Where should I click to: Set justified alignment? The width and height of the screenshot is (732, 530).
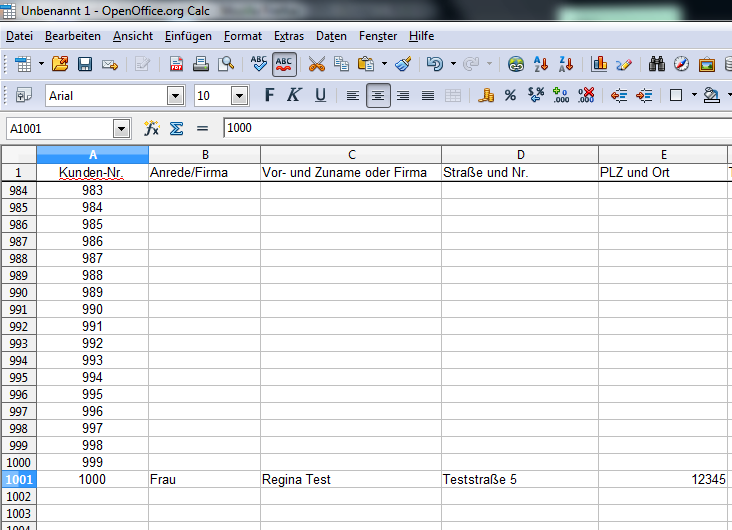pos(428,96)
